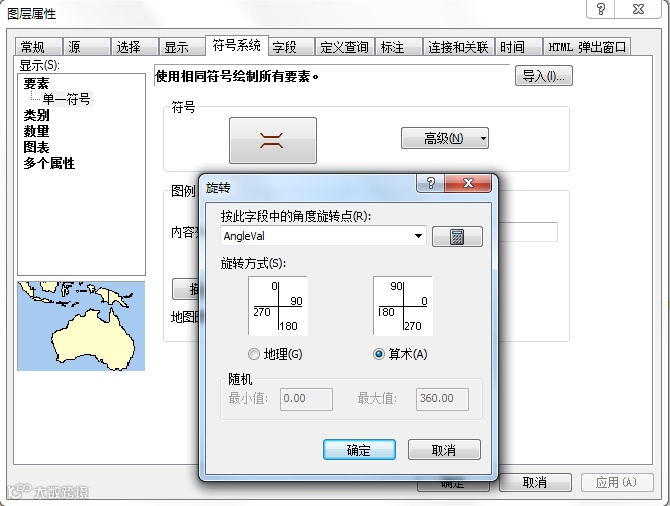The height and width of the screenshot is (506, 670).
Task: Select the 算术(A) rotation style
Action: (400, 354)
